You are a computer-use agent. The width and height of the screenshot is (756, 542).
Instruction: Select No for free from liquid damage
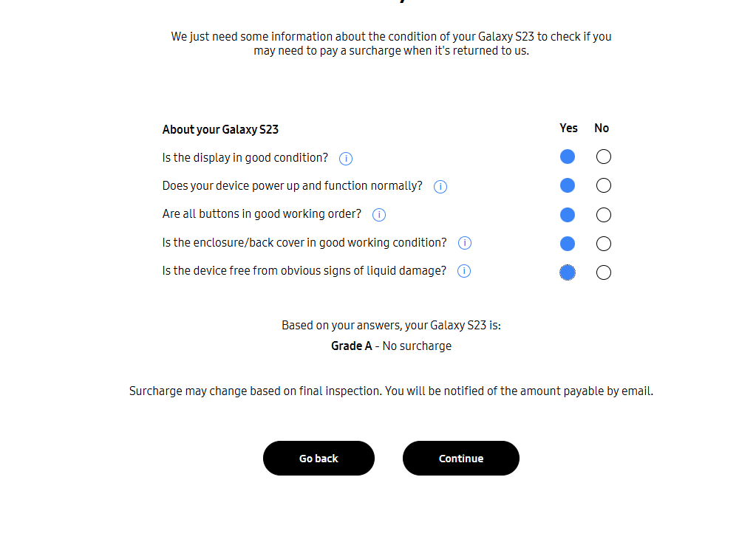(604, 272)
